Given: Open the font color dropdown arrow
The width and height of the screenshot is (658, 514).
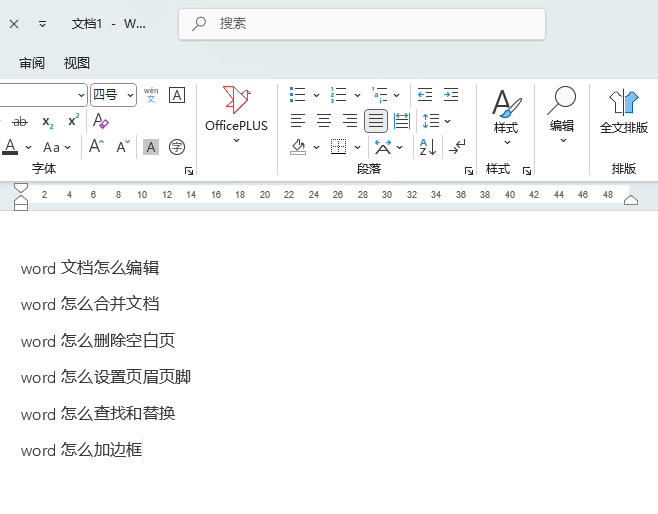Looking at the screenshot, I should [28, 148].
